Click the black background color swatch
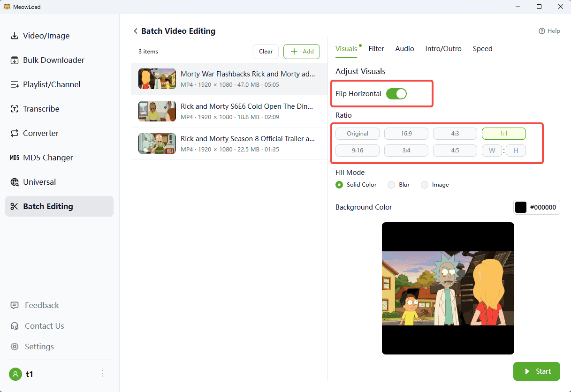 click(x=521, y=207)
